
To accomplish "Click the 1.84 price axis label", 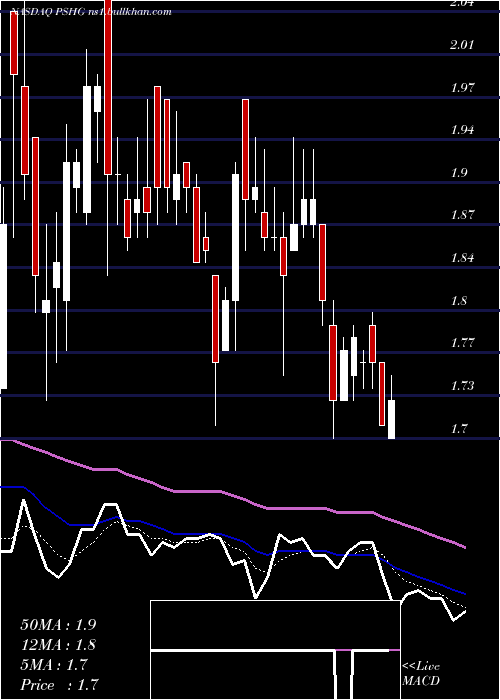I will [462, 258].
